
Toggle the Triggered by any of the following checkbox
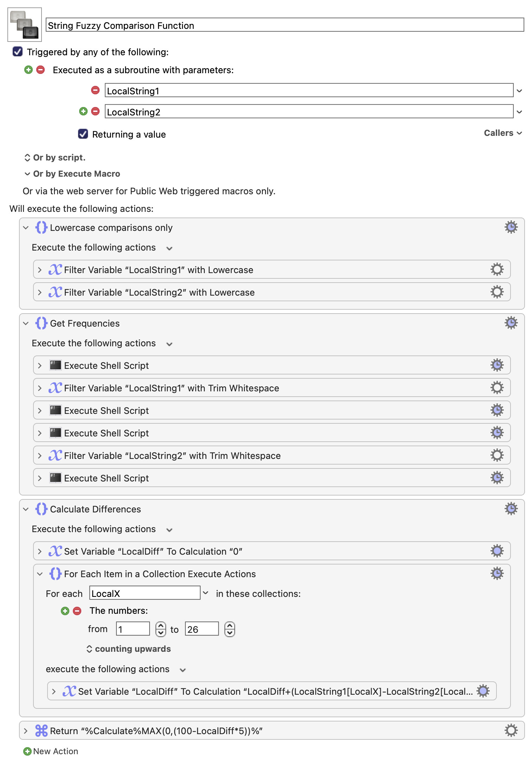click(x=18, y=52)
